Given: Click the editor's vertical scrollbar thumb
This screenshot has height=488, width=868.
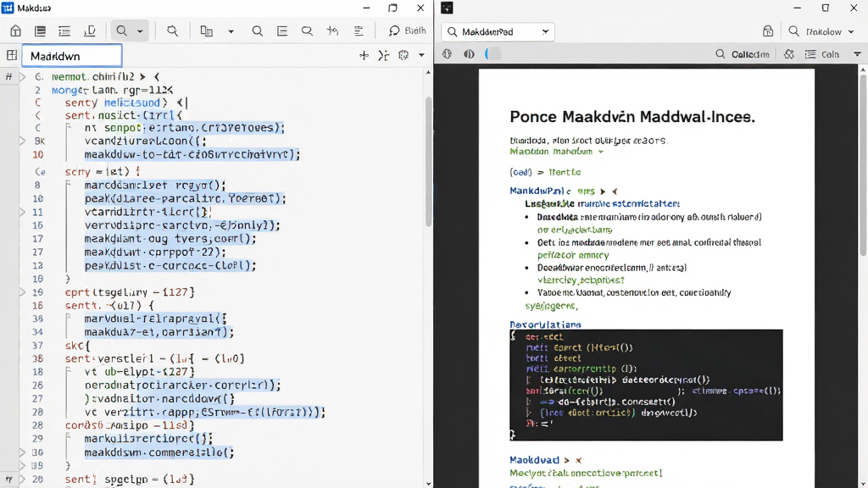Looking at the screenshot, I should point(428,162).
